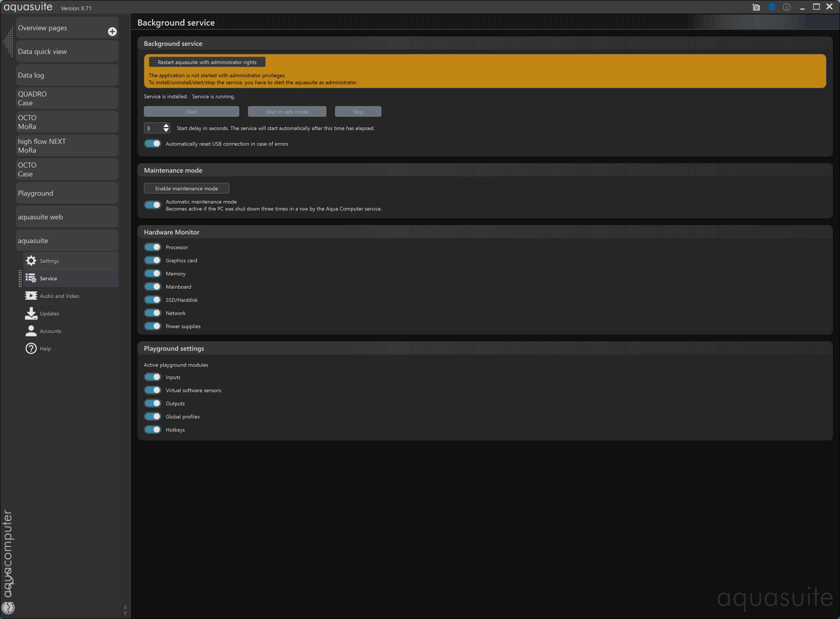Open Updates via the download icon

click(31, 313)
